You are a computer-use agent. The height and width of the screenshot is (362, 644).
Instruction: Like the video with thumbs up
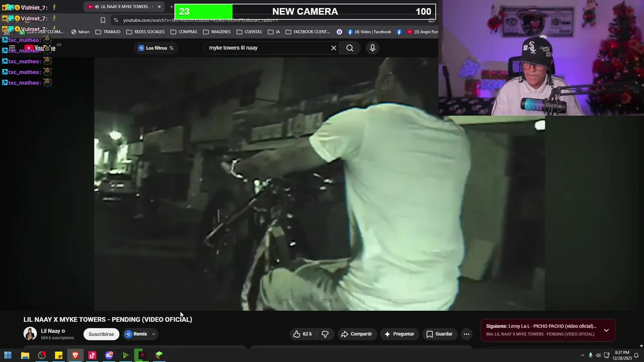[x=297, y=334]
